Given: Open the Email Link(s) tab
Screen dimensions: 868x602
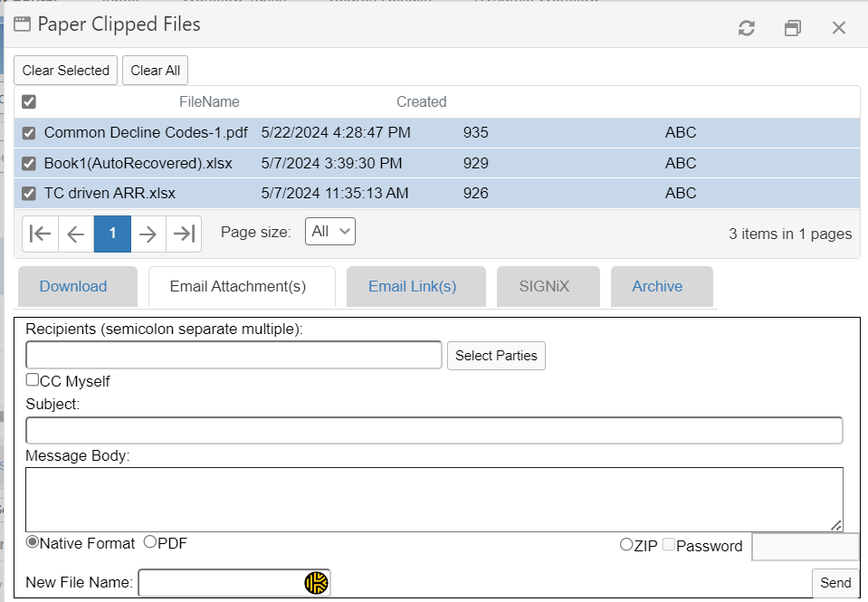Looking at the screenshot, I should [412, 286].
